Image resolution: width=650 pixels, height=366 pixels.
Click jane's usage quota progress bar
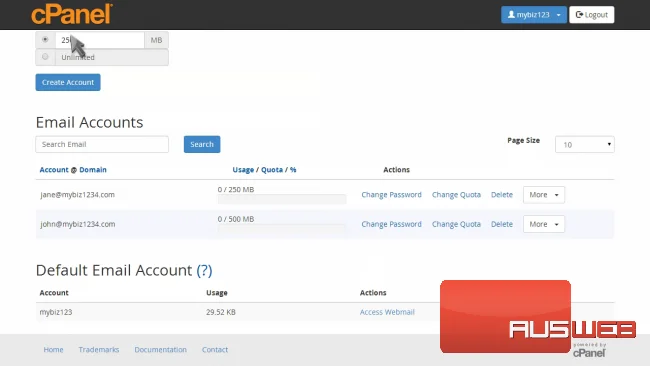click(282, 199)
